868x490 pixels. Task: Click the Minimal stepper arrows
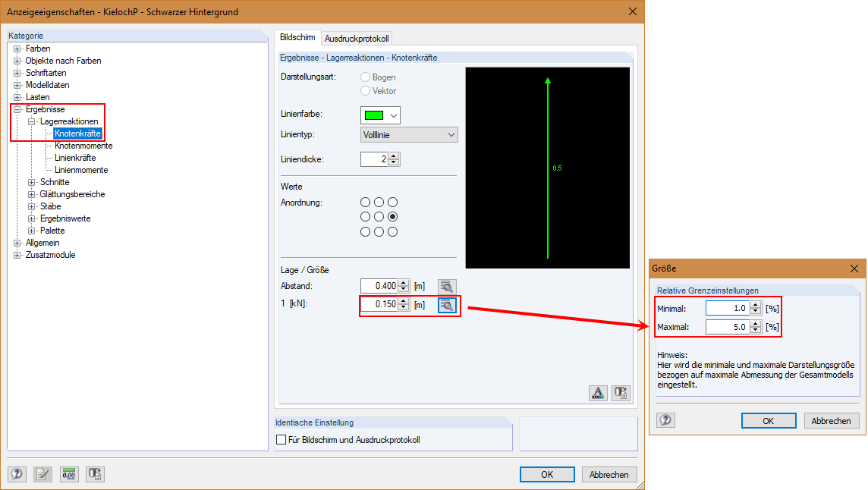(756, 309)
